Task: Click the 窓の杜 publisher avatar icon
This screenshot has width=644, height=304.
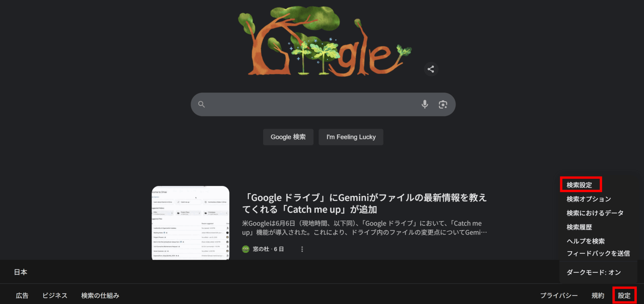Action: pyautogui.click(x=246, y=249)
